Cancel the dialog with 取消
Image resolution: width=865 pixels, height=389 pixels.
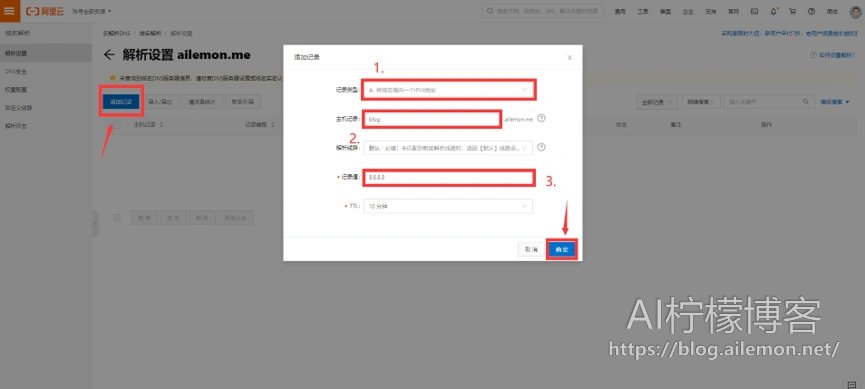tap(531, 250)
